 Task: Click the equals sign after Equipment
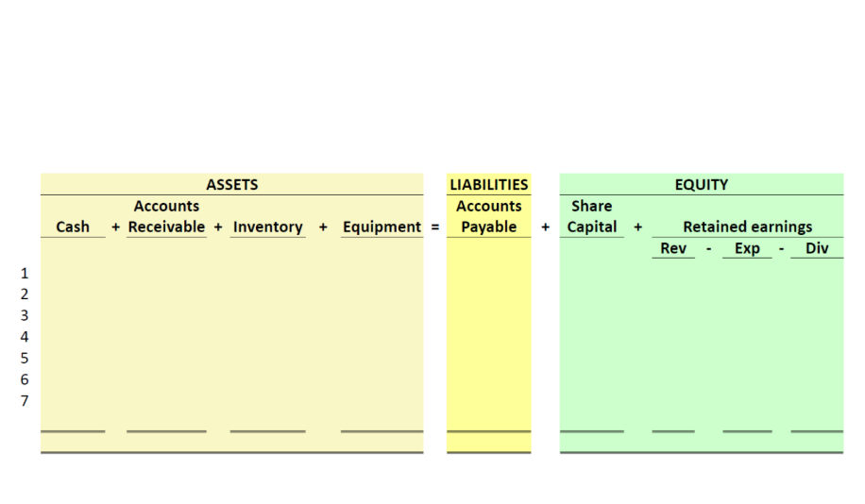435,227
